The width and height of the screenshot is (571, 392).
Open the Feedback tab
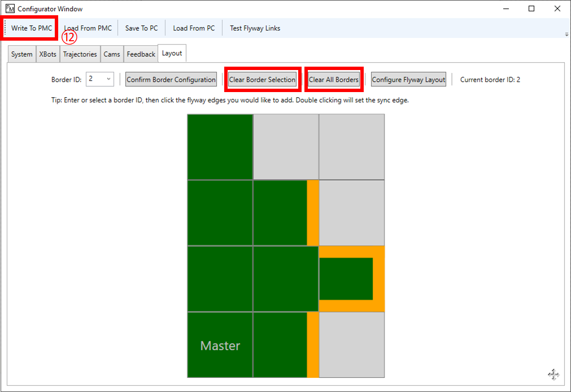[x=140, y=54]
